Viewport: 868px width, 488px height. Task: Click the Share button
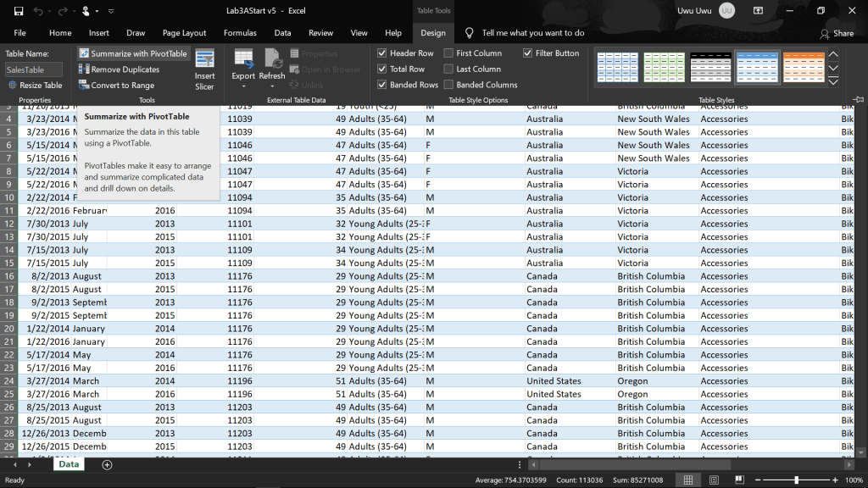837,33
